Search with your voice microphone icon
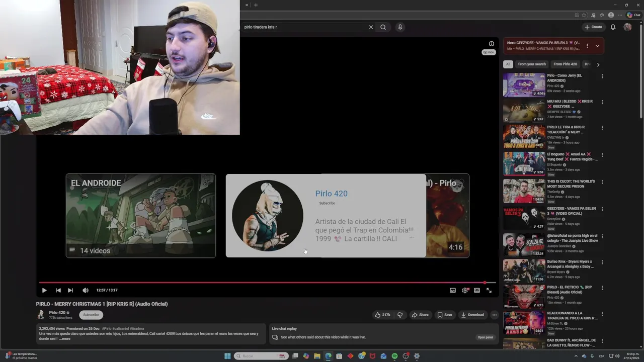This screenshot has height=362, width=644. coord(400,27)
